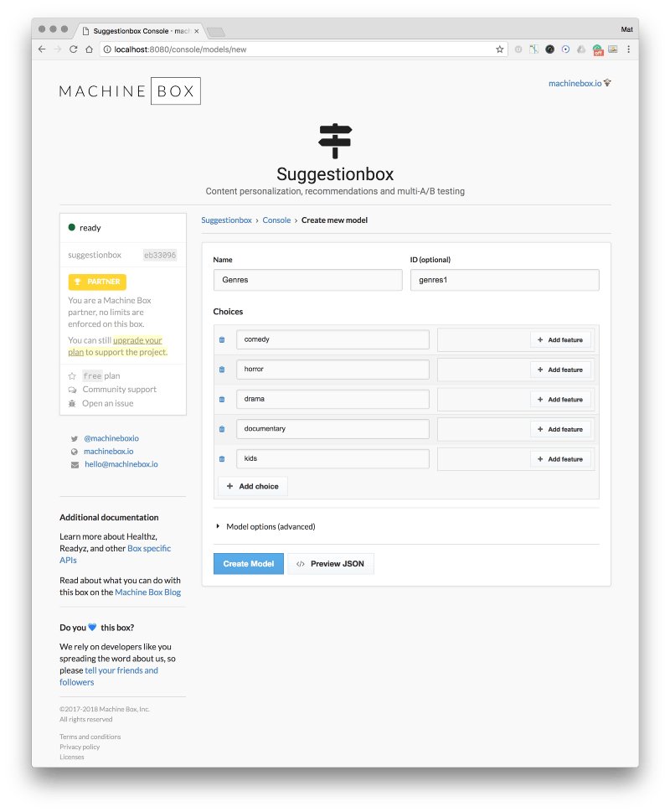Click the Preview JSON button
Viewport: 670px width, 812px height.
[x=331, y=564]
